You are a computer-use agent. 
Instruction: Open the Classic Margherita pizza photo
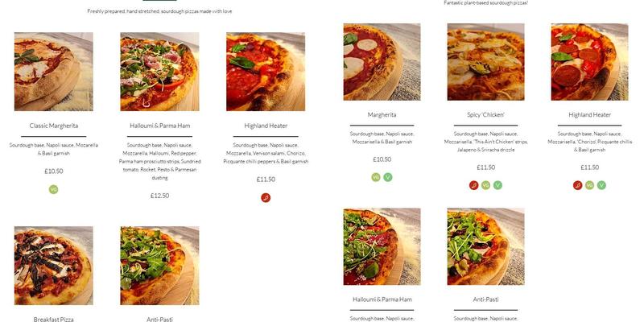point(54,72)
